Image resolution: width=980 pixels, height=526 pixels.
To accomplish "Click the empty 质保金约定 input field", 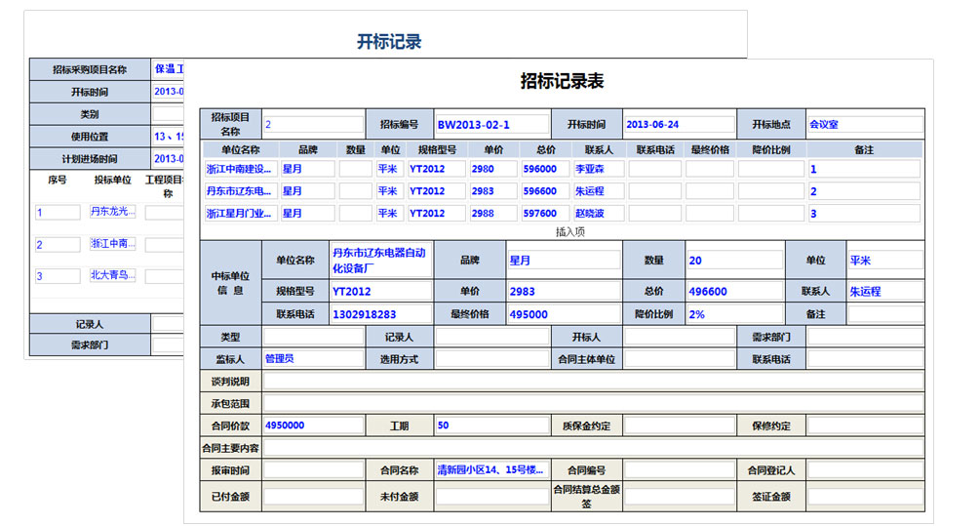I will coord(679,425).
